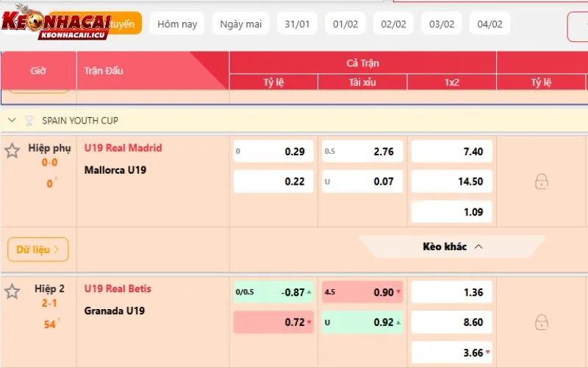Screen dimensions: 588x368
Task: Switch to the 31/01 date tab
Action: click(x=297, y=24)
